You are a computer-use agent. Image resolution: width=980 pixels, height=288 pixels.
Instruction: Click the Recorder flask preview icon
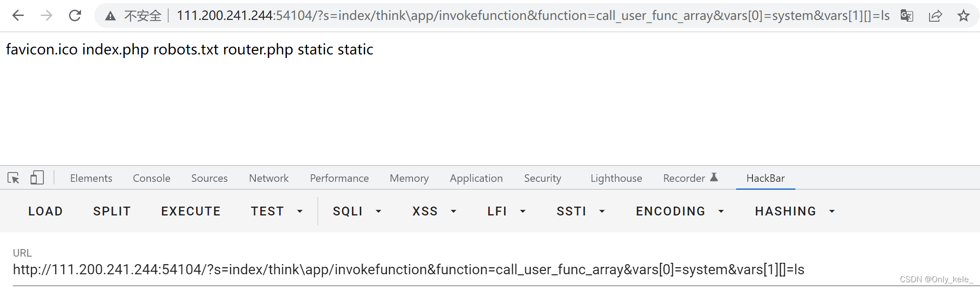click(714, 177)
